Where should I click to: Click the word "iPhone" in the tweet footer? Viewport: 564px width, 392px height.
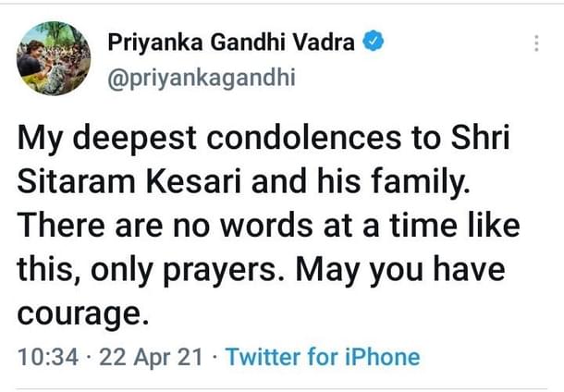tap(382, 357)
